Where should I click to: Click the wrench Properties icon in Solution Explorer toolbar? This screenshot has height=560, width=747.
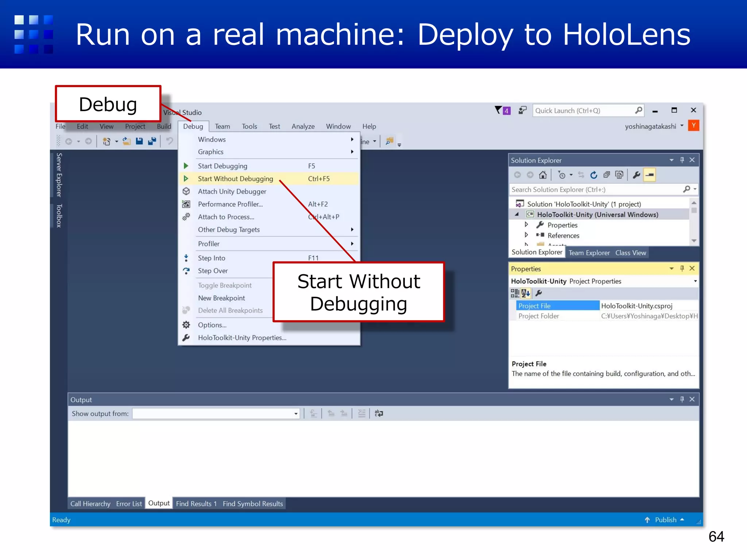click(x=636, y=175)
